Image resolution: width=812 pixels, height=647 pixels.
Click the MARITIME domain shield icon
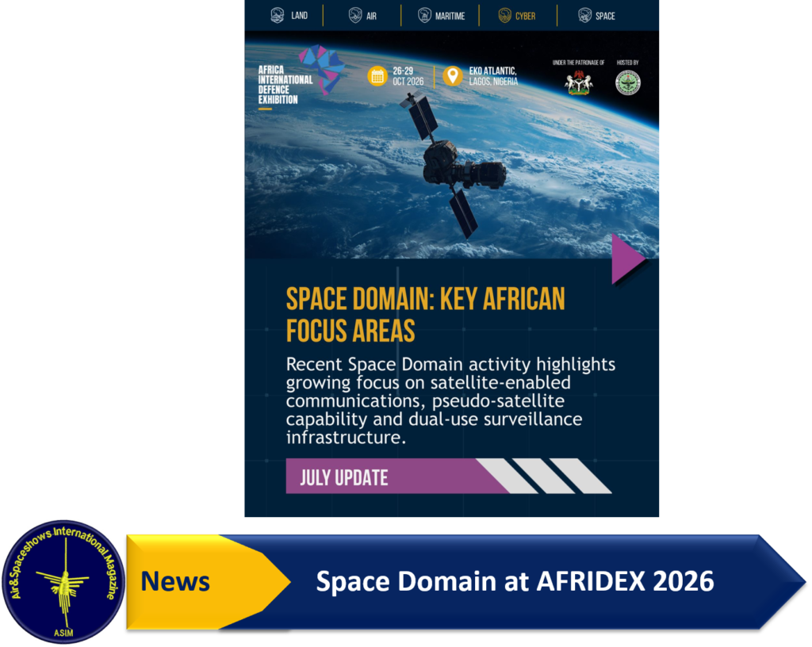[x=425, y=16]
